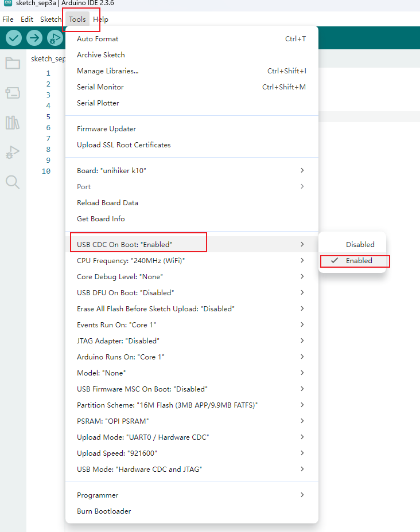
Task: Choose Manage Libraries...
Action: click(x=192, y=71)
